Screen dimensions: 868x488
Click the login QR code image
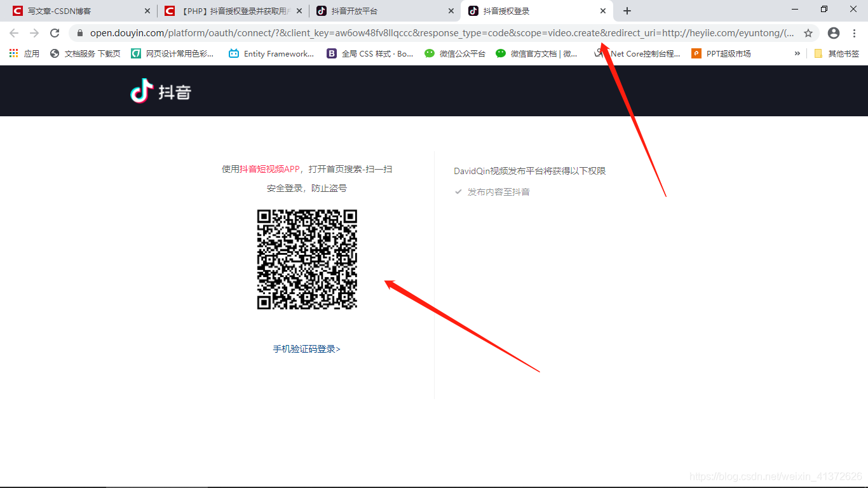(307, 259)
